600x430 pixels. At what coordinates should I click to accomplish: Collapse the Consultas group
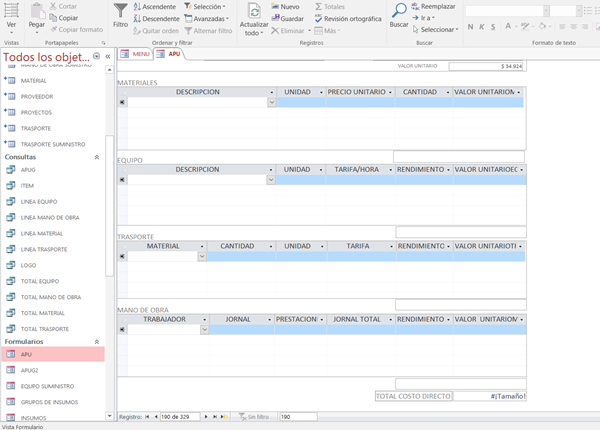click(96, 157)
